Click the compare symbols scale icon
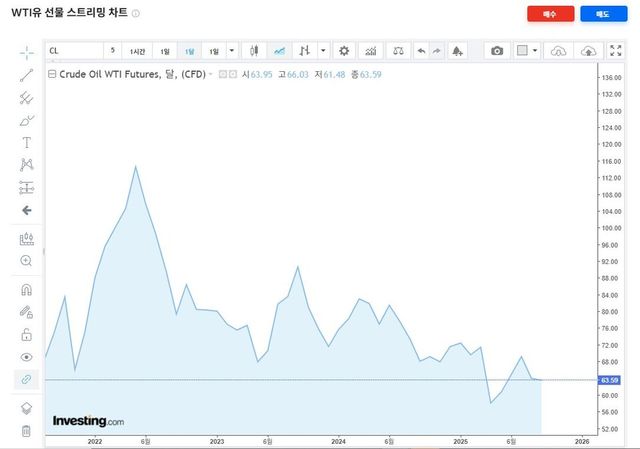The image size is (640, 449). pos(398,51)
